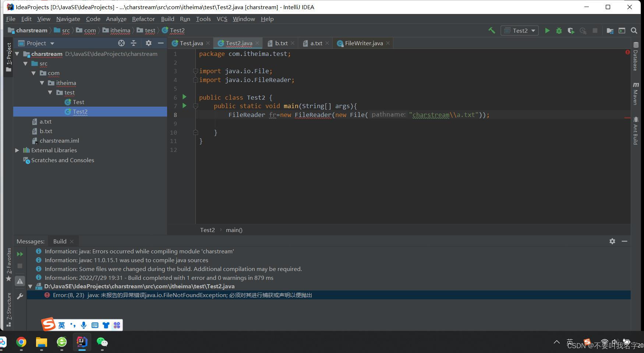The height and width of the screenshot is (353, 644).
Task: Click charstream breadcrumb in navigation bar
Action: [x=28, y=31]
